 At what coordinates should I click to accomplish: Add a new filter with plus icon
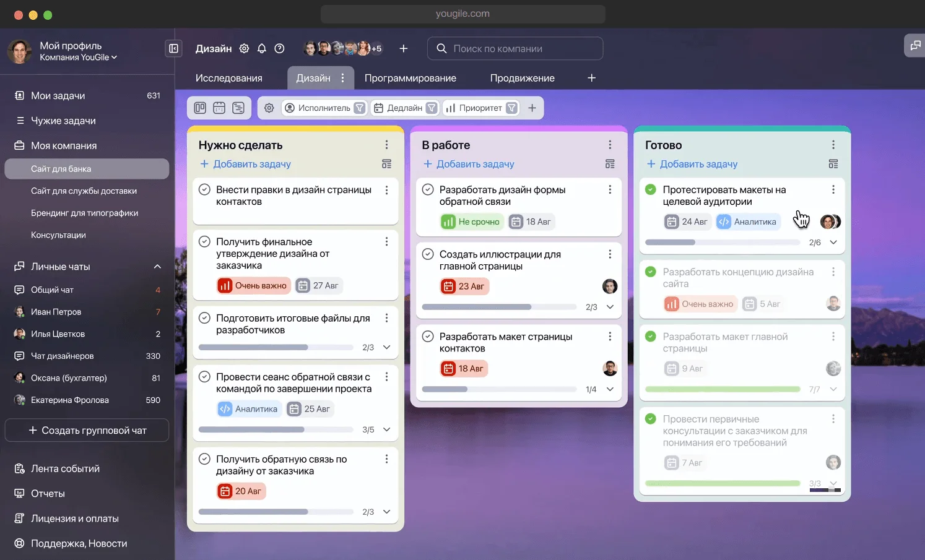click(532, 108)
